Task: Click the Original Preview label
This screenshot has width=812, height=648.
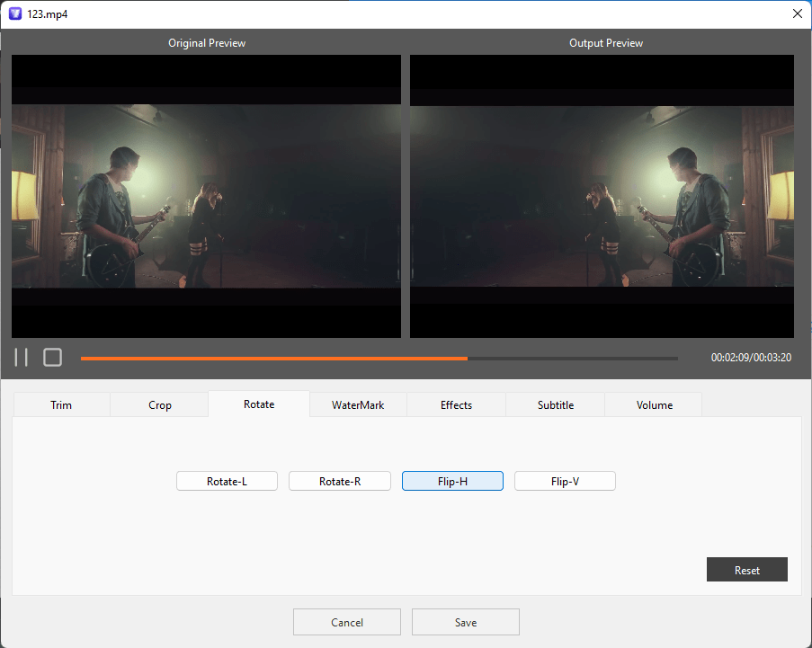Action: pyautogui.click(x=207, y=43)
